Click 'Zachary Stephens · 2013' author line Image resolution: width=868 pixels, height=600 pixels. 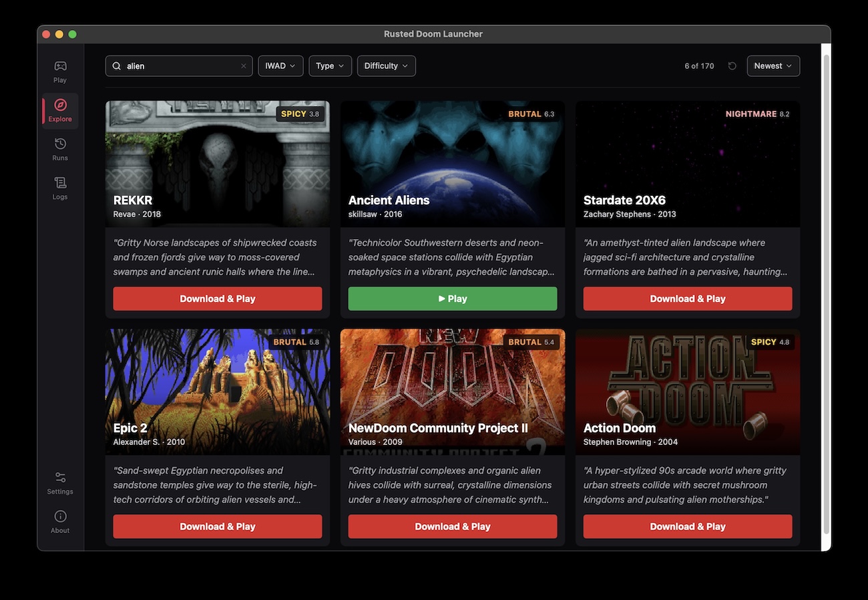pyautogui.click(x=630, y=214)
